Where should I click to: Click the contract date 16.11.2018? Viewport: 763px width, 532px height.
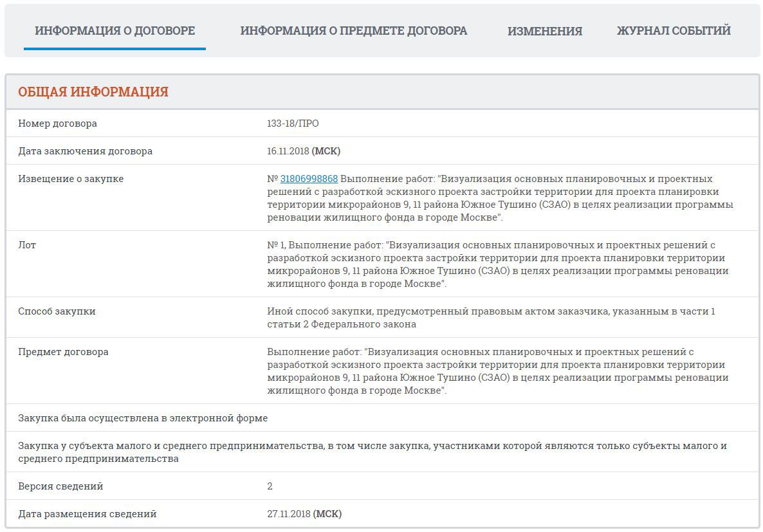tap(288, 151)
